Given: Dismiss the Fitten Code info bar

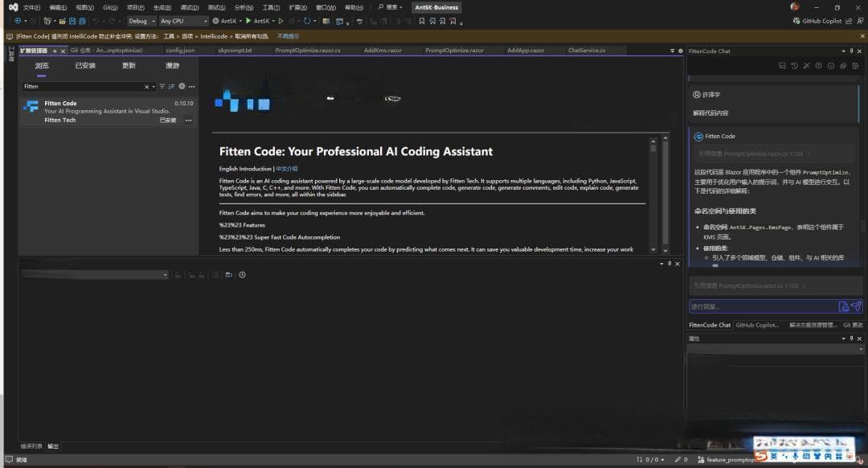Looking at the screenshot, I should [x=862, y=36].
